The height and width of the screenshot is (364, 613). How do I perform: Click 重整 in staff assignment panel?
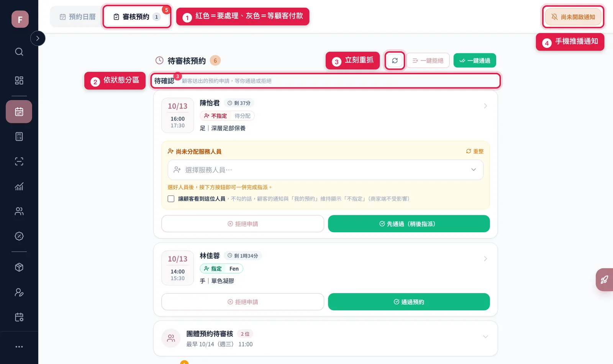click(475, 151)
